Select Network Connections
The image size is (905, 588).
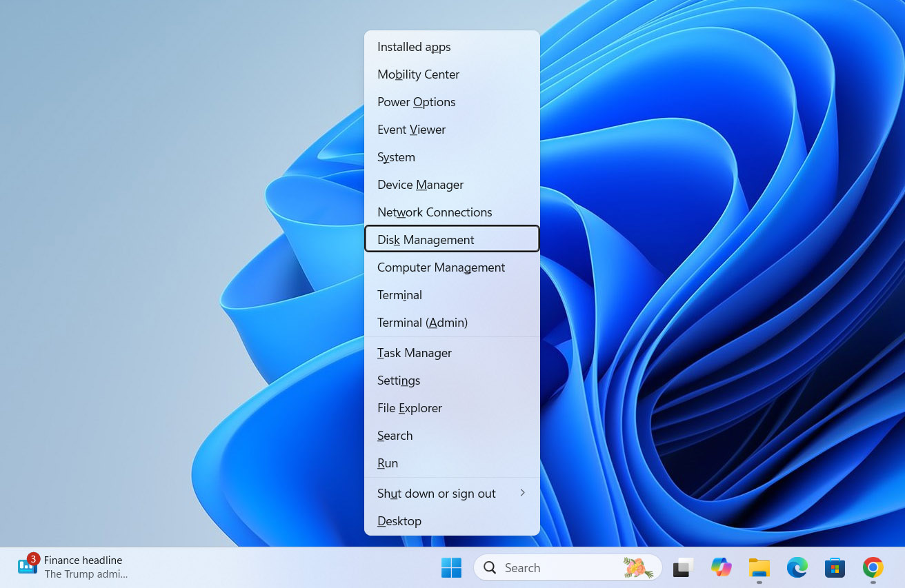(x=452, y=212)
